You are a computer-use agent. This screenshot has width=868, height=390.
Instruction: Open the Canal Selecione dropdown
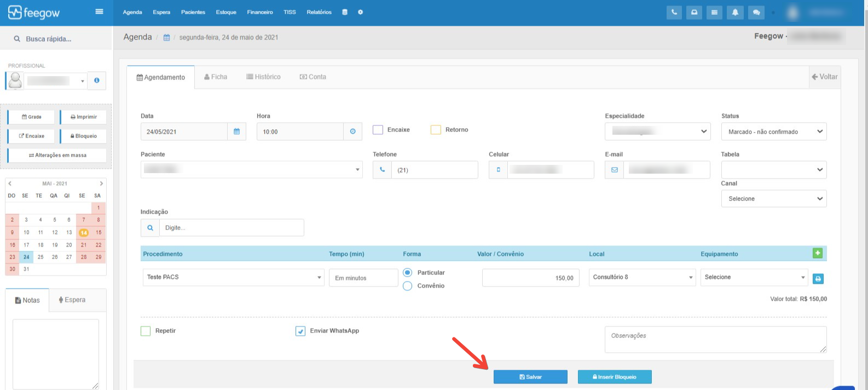coord(774,199)
